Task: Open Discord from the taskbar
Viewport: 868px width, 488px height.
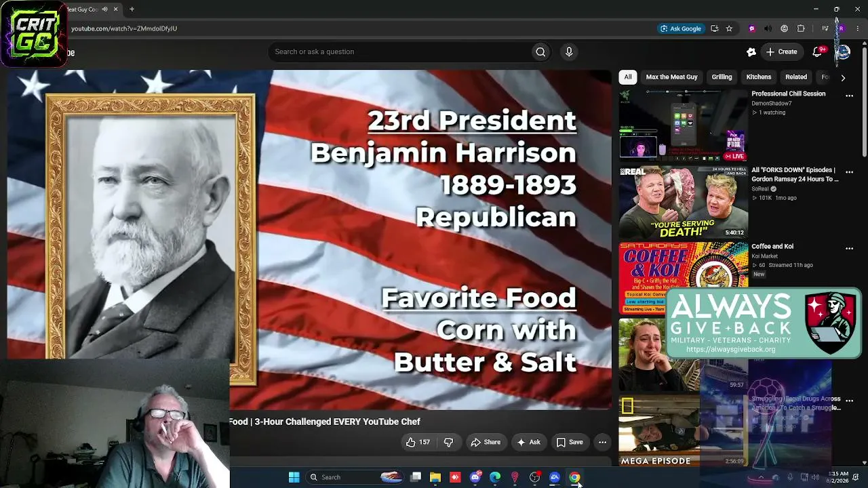Action: 475,477
